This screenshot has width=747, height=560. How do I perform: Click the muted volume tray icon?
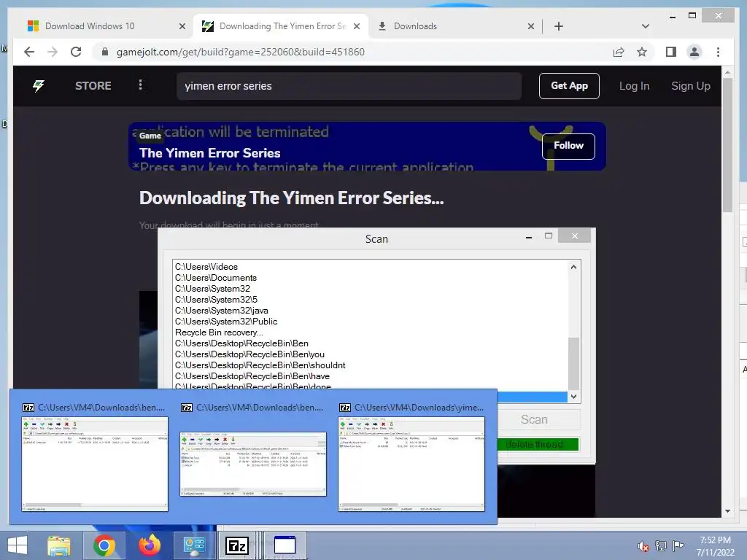tap(643, 546)
